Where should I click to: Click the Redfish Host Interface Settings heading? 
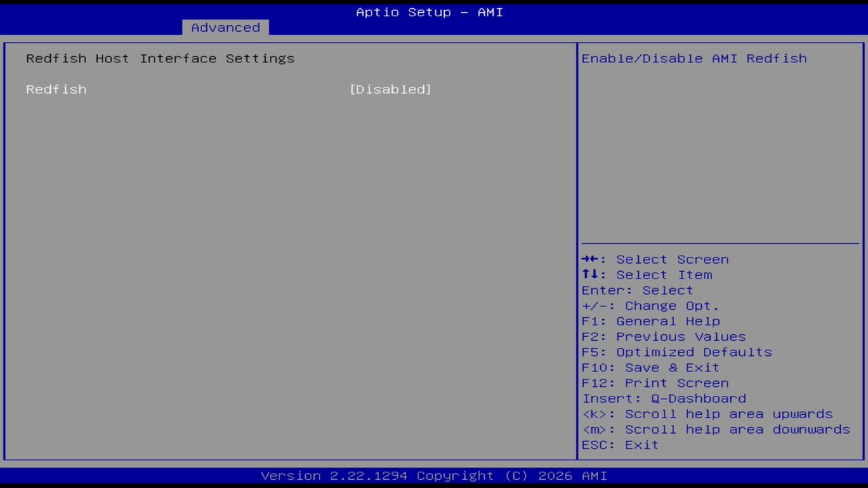[160, 58]
